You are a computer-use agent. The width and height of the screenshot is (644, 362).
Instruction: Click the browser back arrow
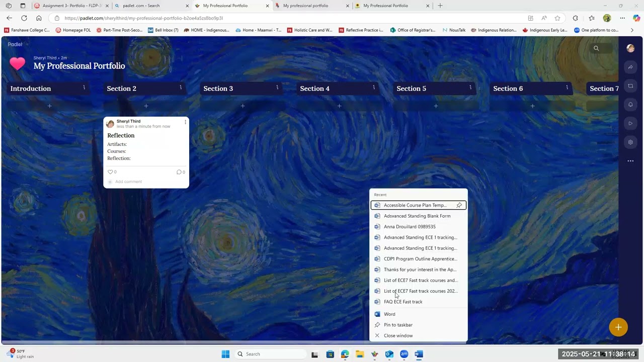coord(9,18)
